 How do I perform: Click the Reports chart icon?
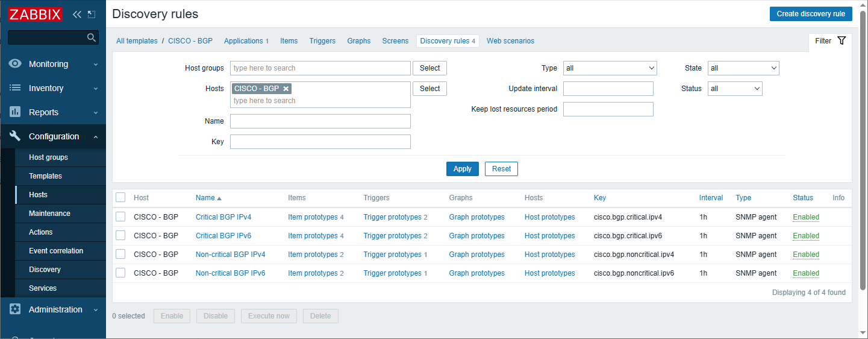point(15,112)
